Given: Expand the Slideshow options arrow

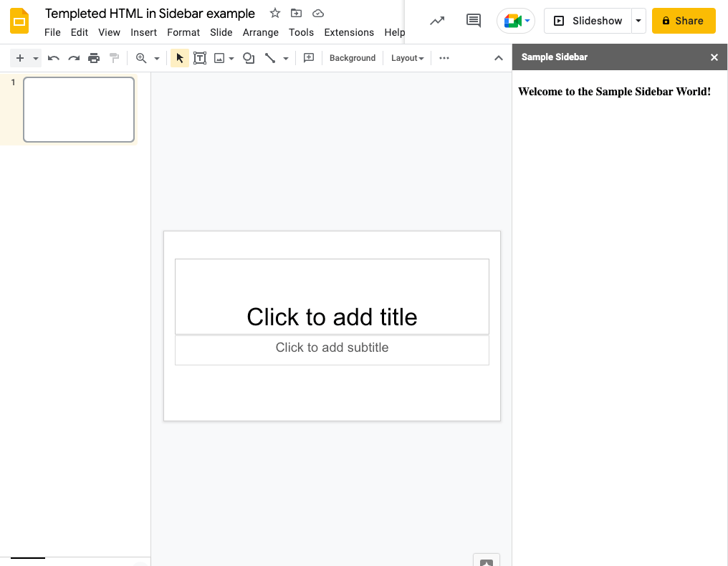Looking at the screenshot, I should coord(638,20).
